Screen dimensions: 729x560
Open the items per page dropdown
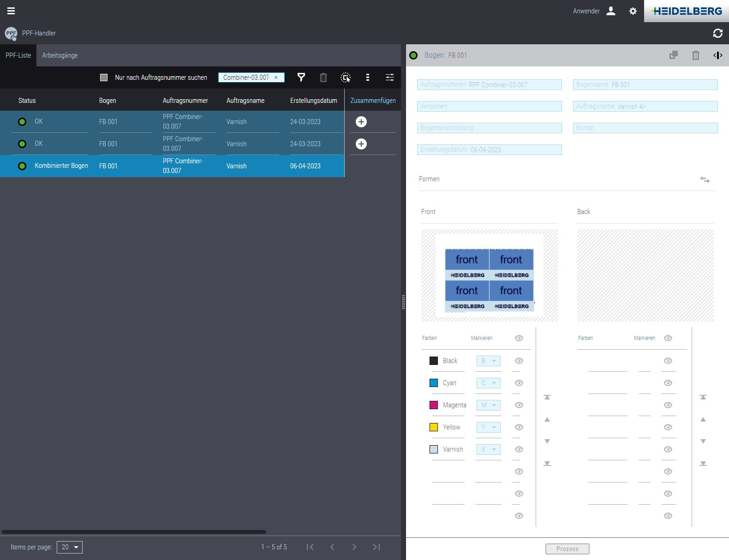click(70, 547)
